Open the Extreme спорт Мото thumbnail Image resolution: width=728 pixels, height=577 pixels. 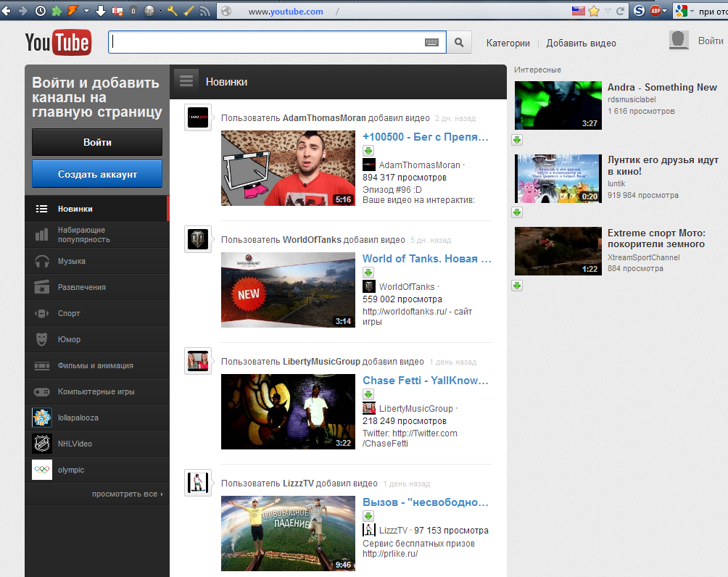[x=558, y=251]
